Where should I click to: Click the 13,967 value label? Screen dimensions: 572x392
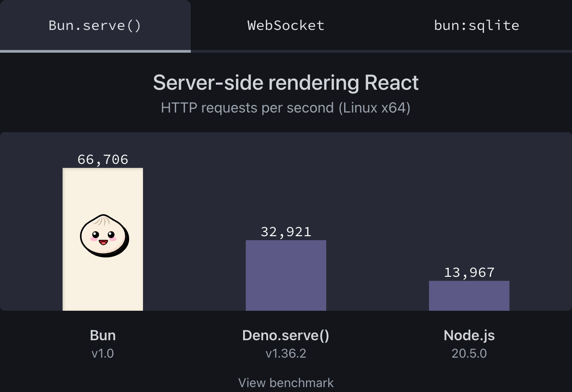[469, 272]
